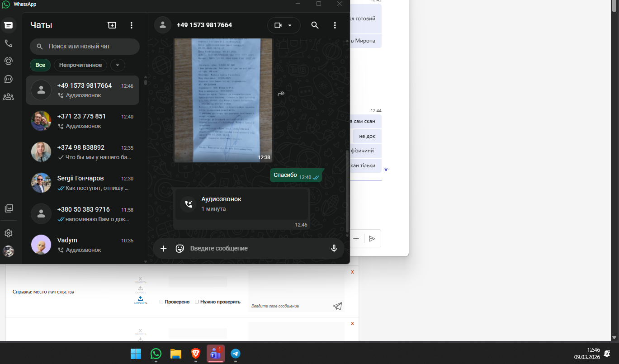Screen dimensions: 619x364
Task: Open the Communities section in WhatsApp sidebar
Action: pyautogui.click(x=9, y=96)
